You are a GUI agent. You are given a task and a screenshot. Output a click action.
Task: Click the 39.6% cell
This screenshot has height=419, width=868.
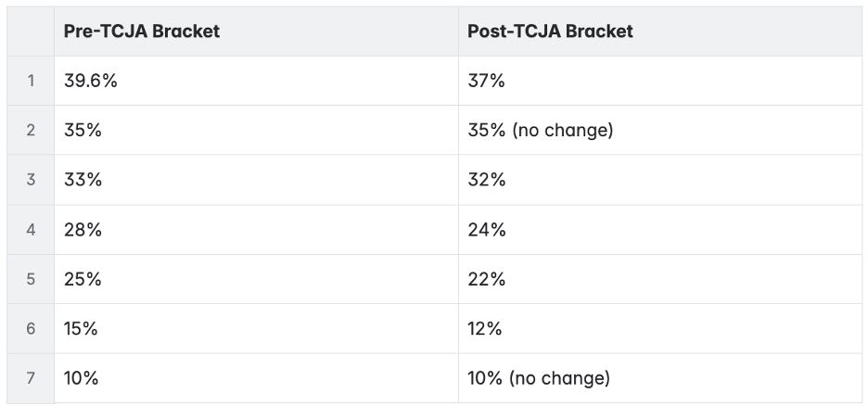[91, 81]
